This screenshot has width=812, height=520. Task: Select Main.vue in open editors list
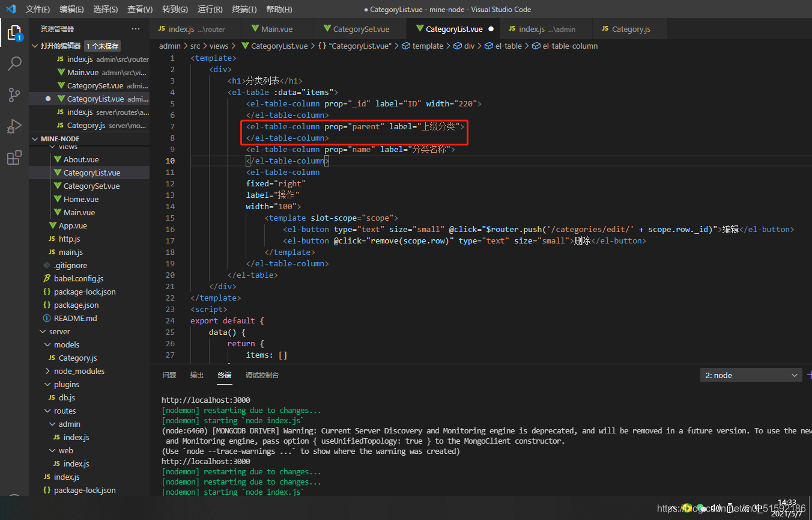pos(89,72)
